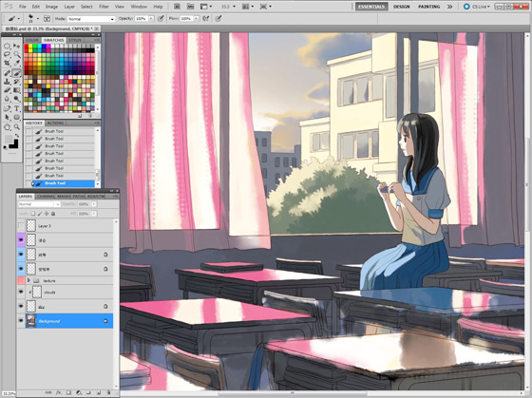Expand the texture layer group
532x398 pixels.
point(28,280)
